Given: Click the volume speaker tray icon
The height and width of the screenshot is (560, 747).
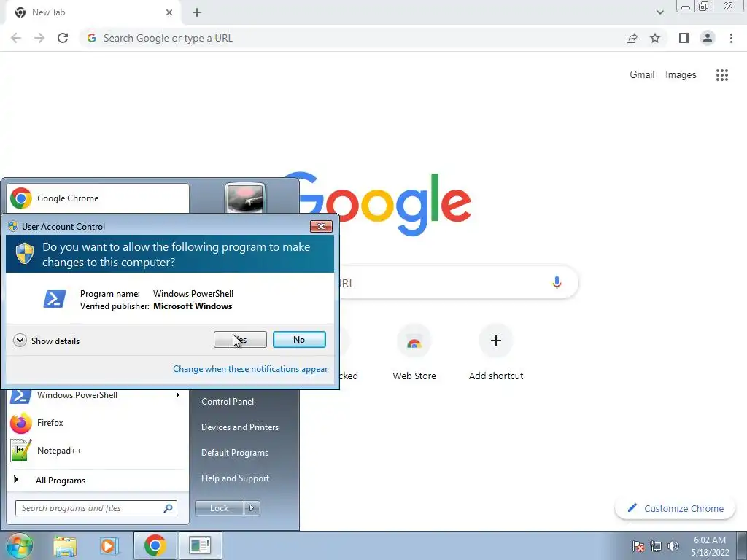Looking at the screenshot, I should [x=673, y=546].
